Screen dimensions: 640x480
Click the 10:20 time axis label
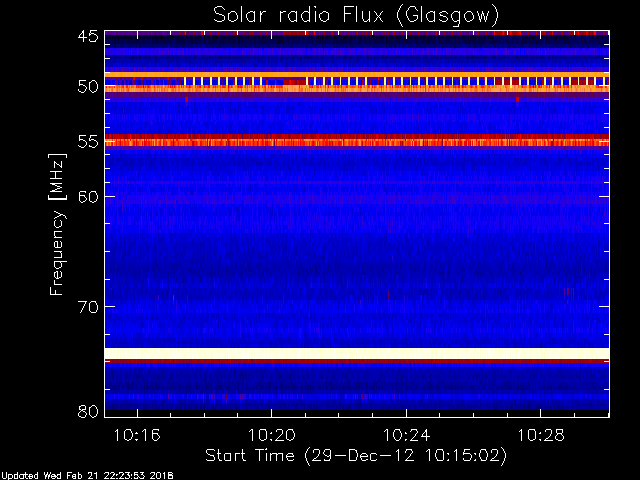(x=272, y=436)
